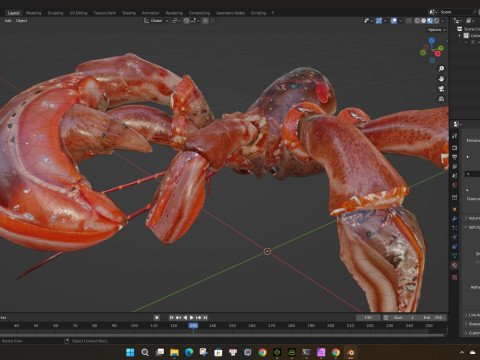Screen dimensions: 480x360
Task: Open the Modeling workspace tab
Action: tap(34, 13)
